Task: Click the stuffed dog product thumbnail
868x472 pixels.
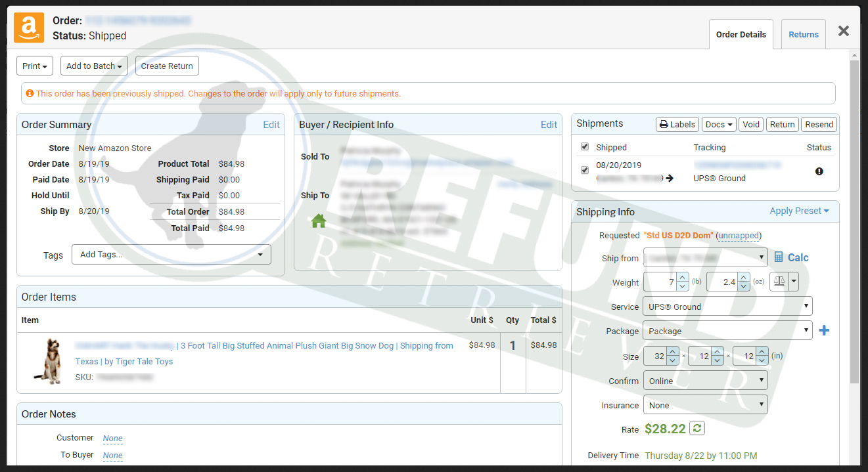Action: click(x=47, y=361)
